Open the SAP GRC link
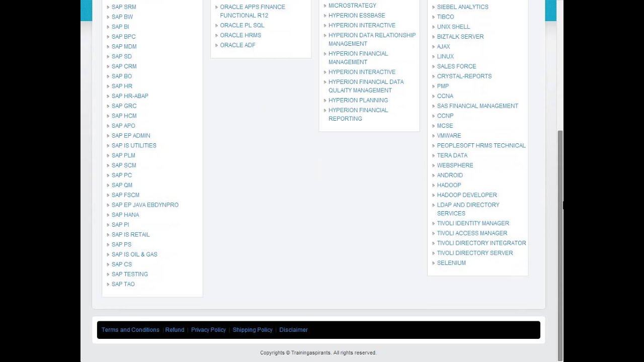 (124, 106)
